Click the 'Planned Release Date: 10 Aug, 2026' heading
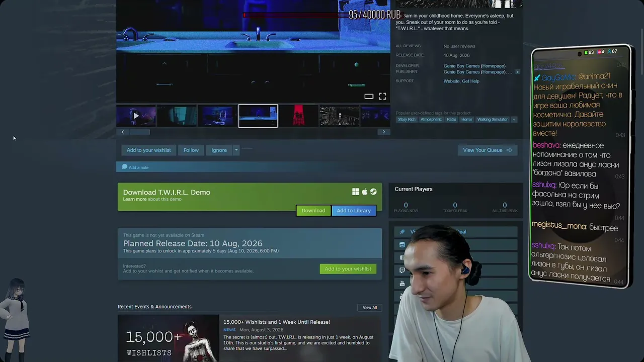This screenshot has width=644, height=362. click(x=193, y=243)
